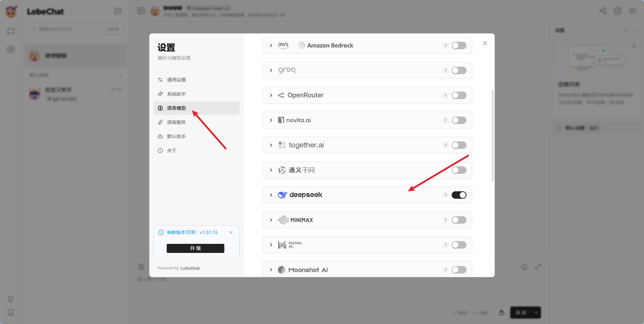Click the new chat icon beside LobeChat
Viewport: 644px width, 324px height.
(118, 11)
